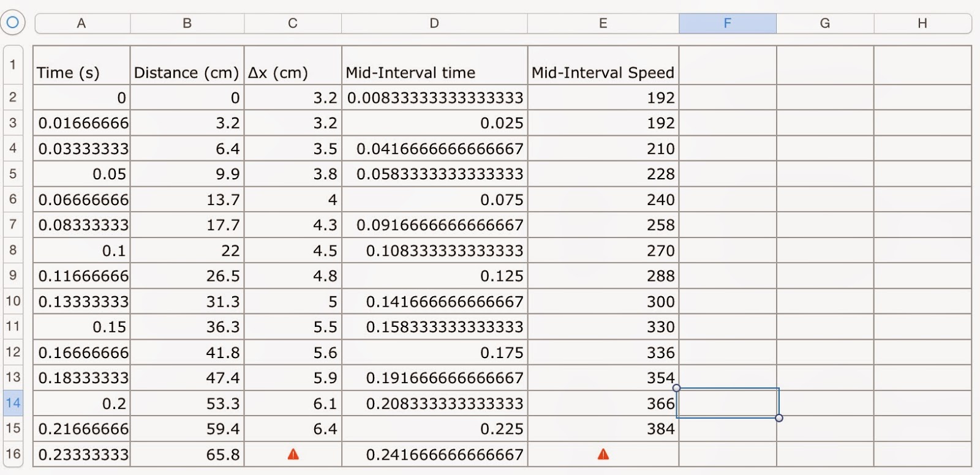Viewport: 980px width, 475px height.
Task: Select column F header
Action: (x=727, y=23)
